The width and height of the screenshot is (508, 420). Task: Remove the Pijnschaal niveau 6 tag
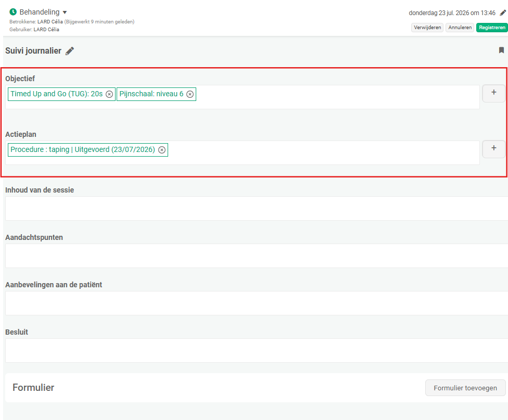coord(190,94)
